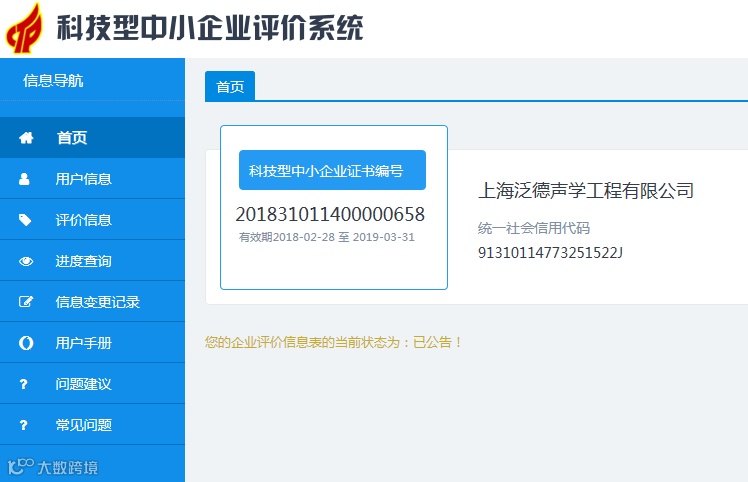Click the 科技型中小企业证书编号 button

pos(332,170)
